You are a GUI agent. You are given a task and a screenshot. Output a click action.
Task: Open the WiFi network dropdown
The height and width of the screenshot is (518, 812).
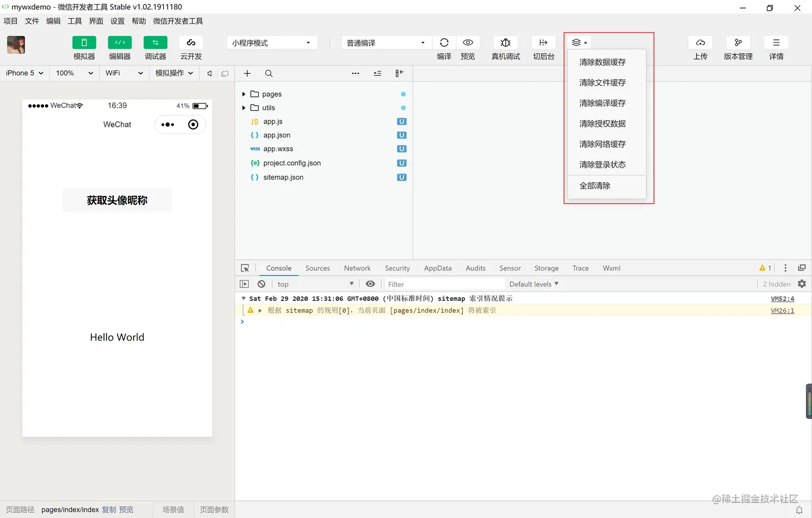point(125,73)
